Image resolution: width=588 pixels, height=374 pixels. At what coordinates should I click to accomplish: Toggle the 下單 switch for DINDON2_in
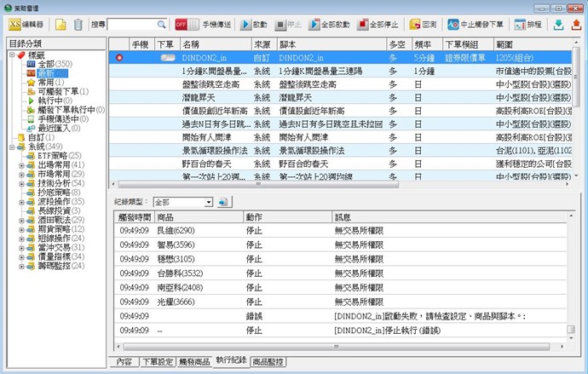[168, 57]
